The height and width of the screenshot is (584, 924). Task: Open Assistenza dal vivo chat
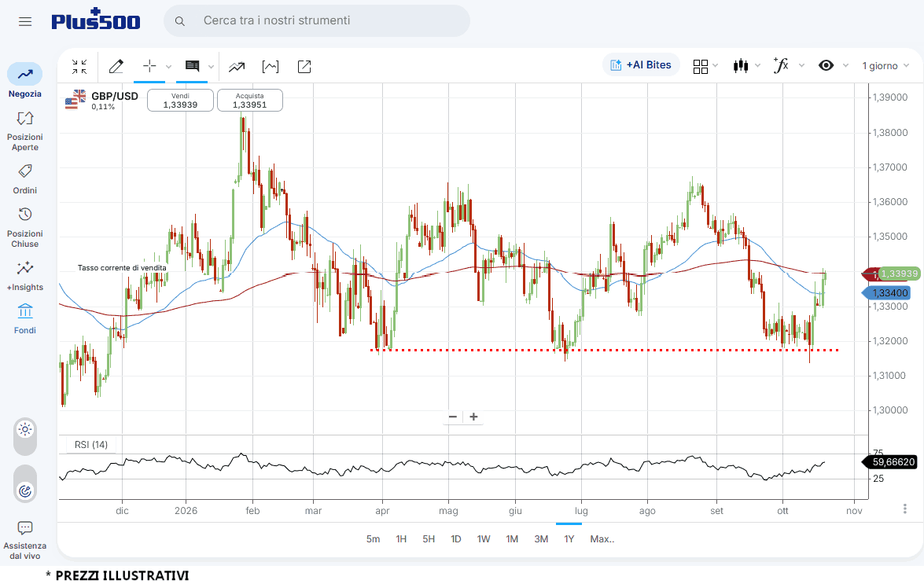click(24, 541)
